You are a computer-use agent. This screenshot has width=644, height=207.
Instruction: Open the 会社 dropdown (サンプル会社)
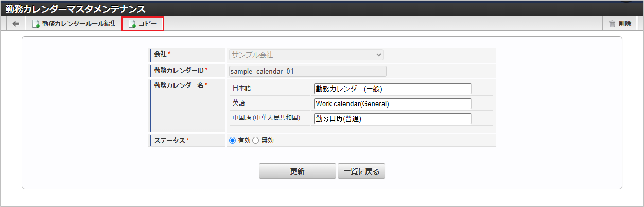pos(306,55)
